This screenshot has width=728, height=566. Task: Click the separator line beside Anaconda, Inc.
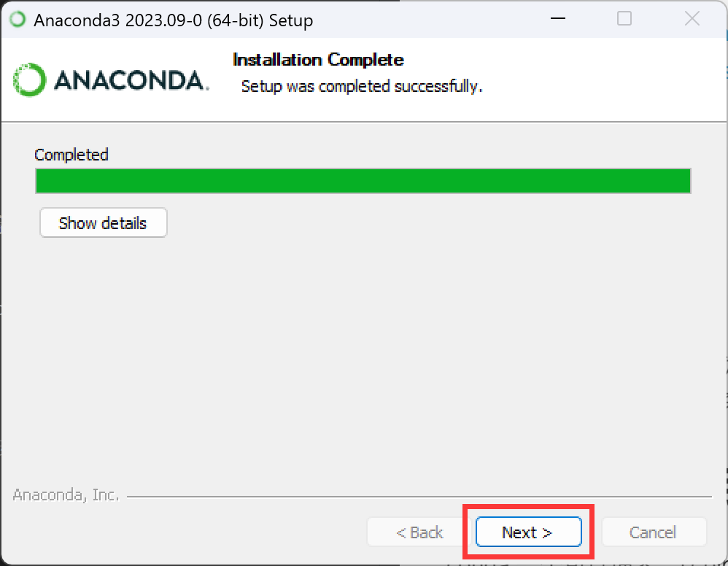419,497
